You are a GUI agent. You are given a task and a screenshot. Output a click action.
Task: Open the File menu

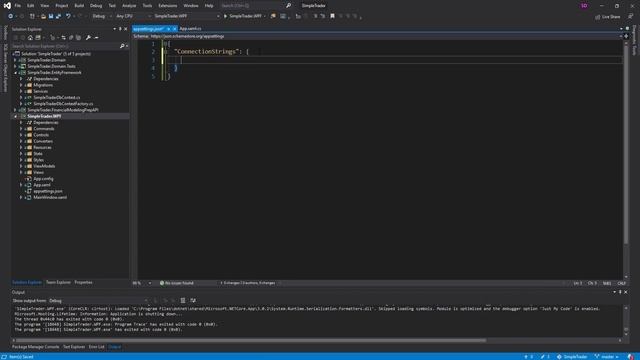[x=18, y=6]
